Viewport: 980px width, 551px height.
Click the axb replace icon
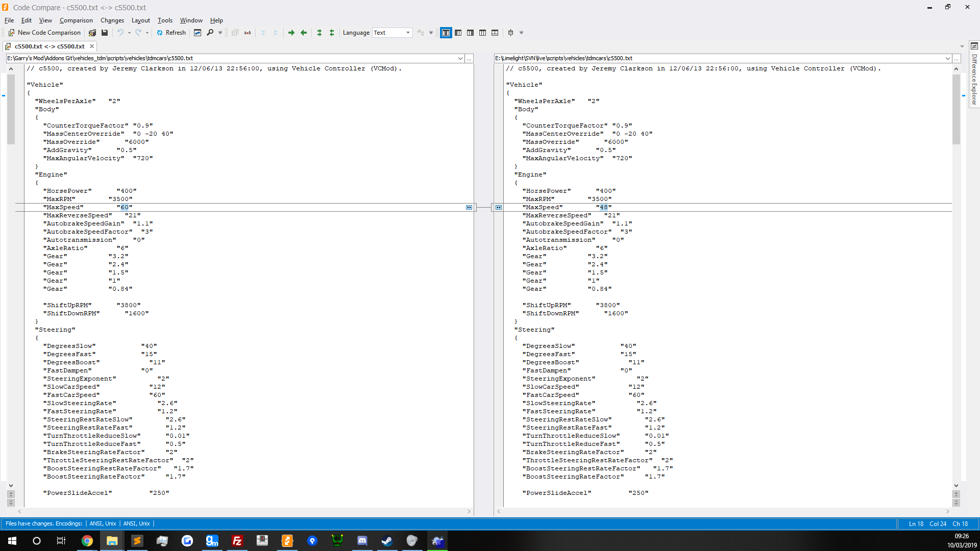(x=248, y=33)
